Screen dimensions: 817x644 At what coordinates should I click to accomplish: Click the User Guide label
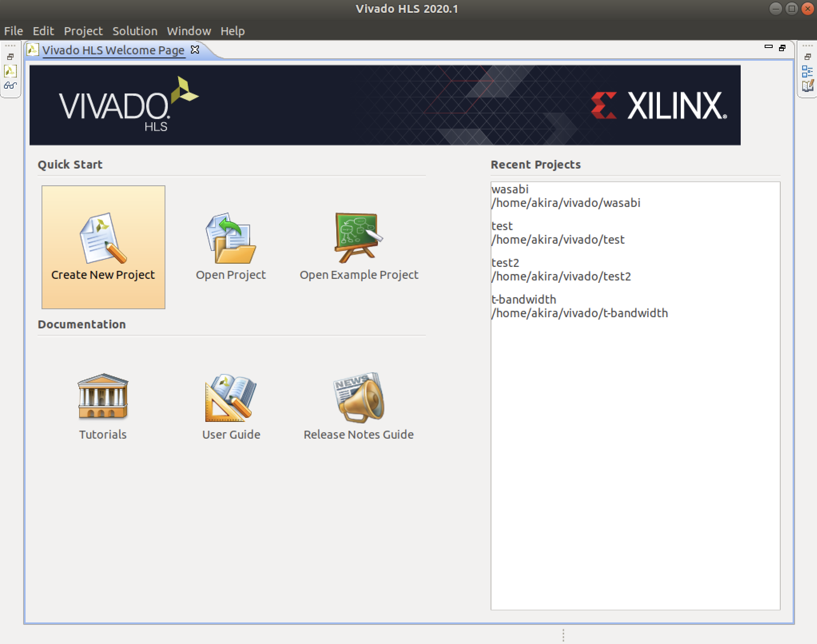(x=231, y=435)
